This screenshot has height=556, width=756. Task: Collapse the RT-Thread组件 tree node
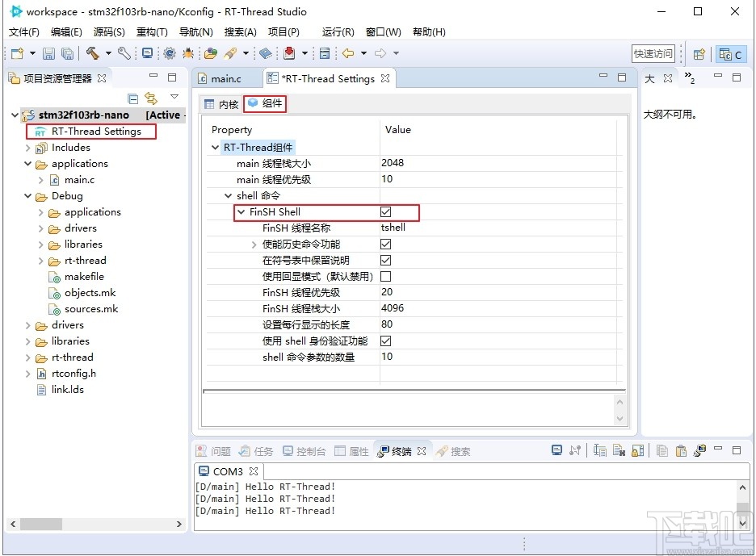(x=214, y=147)
